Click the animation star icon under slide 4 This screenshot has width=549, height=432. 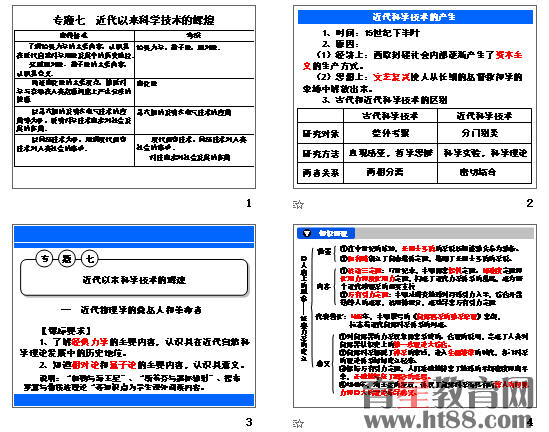pyautogui.click(x=298, y=424)
